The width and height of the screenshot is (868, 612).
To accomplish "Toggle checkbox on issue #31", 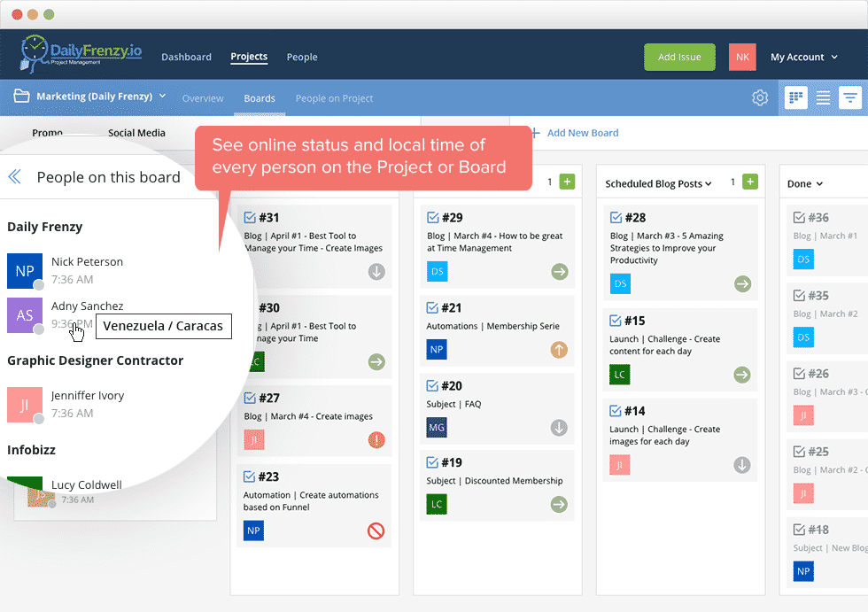I will pyautogui.click(x=250, y=218).
